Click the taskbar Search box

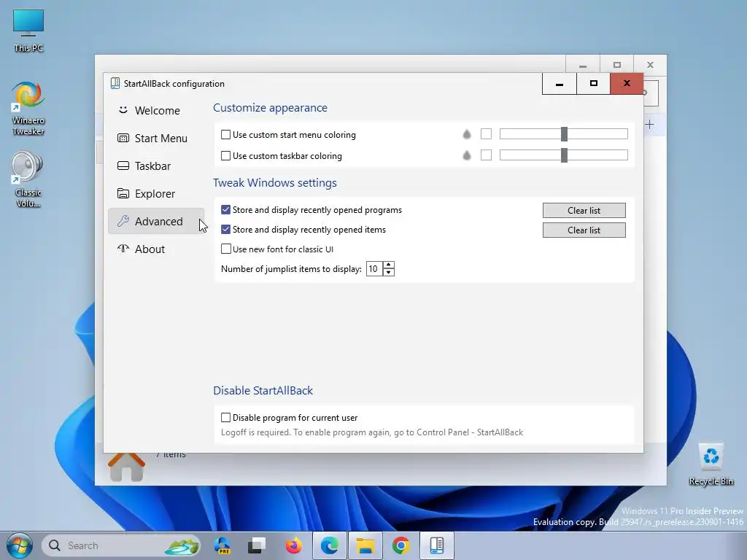[121, 545]
